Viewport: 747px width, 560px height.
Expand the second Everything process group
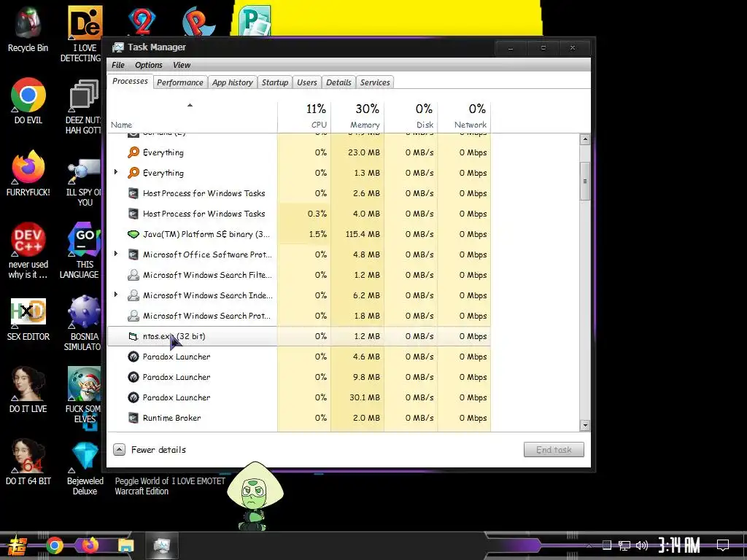[116, 172]
